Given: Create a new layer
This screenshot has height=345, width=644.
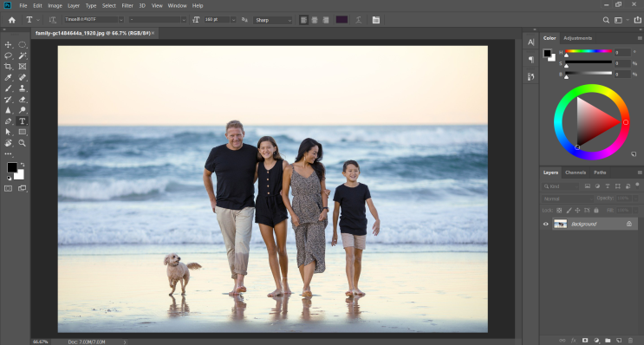Looking at the screenshot, I should [619, 341].
